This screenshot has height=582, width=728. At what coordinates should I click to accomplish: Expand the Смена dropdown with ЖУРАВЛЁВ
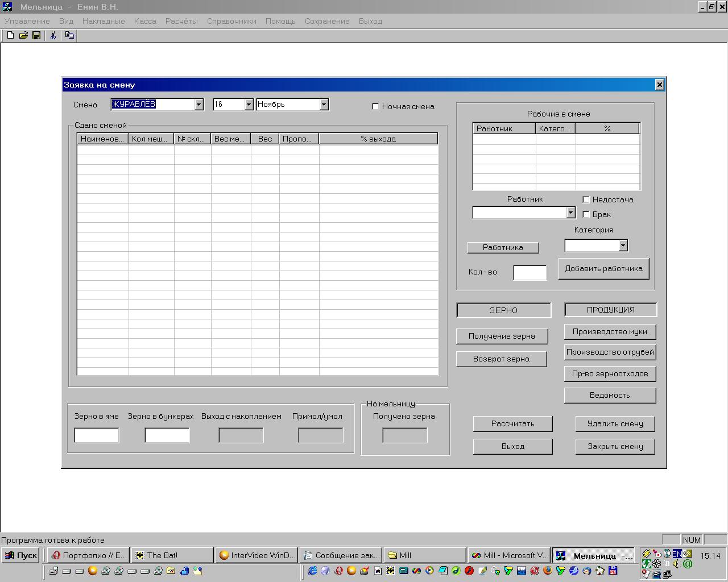click(198, 105)
